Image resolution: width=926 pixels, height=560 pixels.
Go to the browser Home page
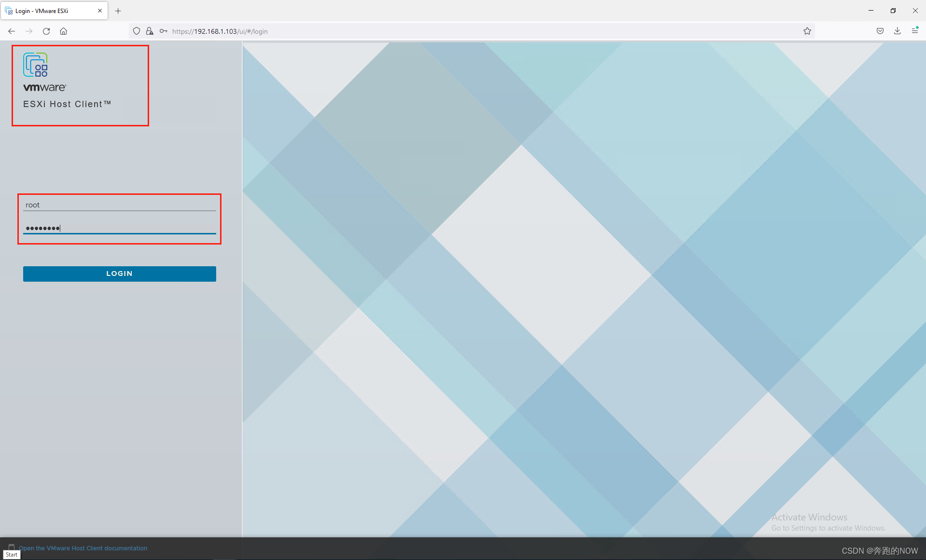coord(63,31)
